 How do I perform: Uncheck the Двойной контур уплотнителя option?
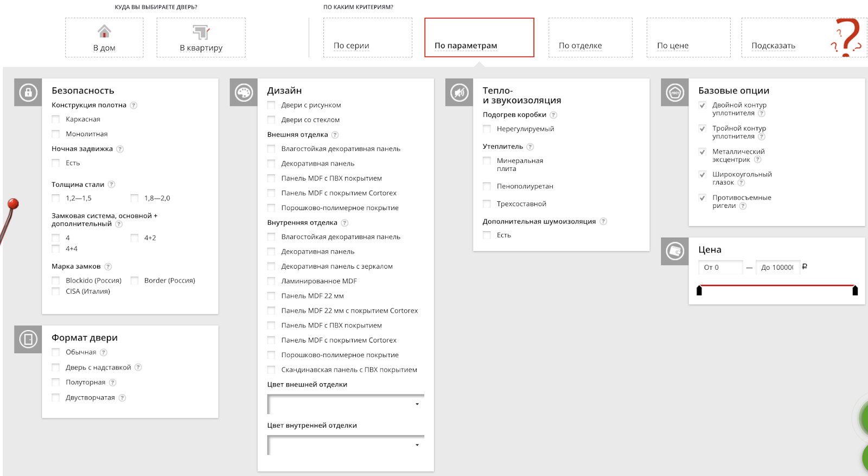coord(703,105)
